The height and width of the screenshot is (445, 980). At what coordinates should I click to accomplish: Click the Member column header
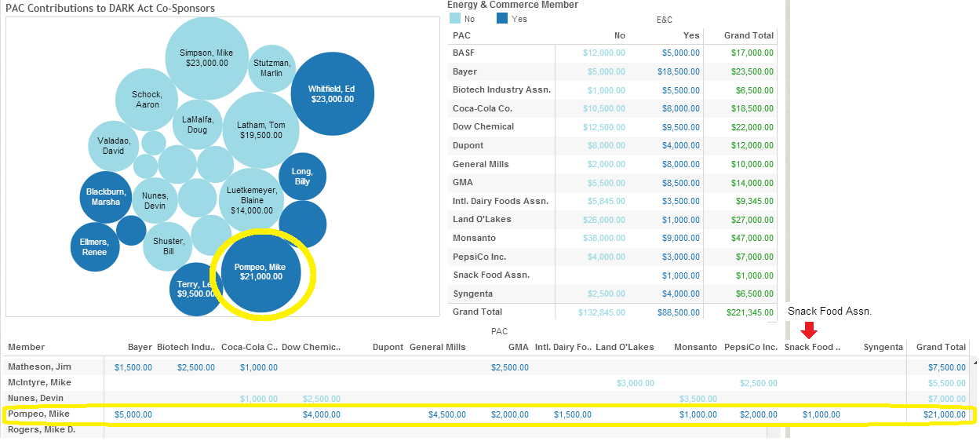click(x=26, y=347)
